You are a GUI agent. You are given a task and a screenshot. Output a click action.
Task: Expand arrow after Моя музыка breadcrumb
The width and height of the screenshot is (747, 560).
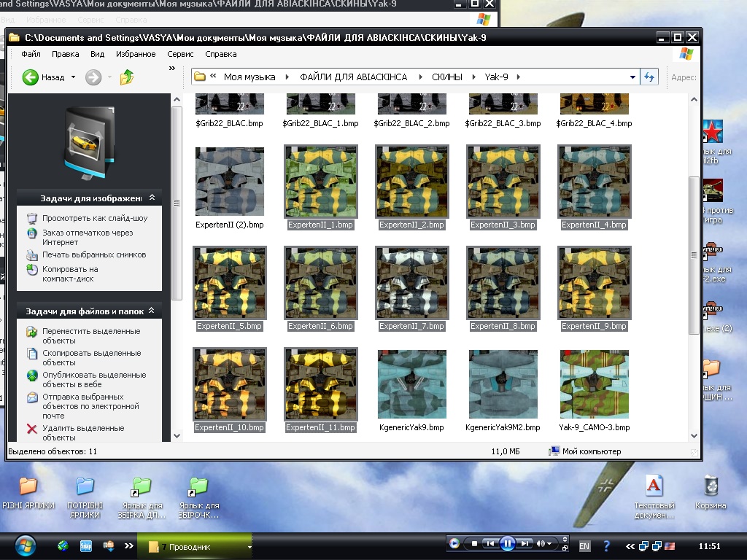point(287,77)
